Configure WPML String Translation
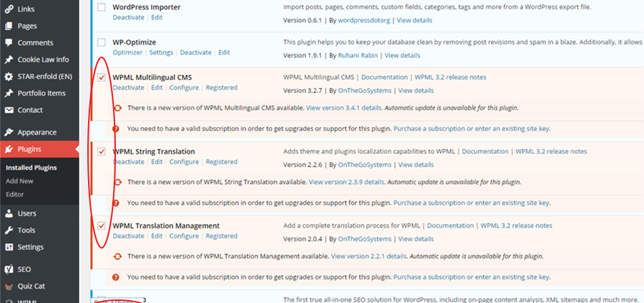644x303 pixels. 184,162
